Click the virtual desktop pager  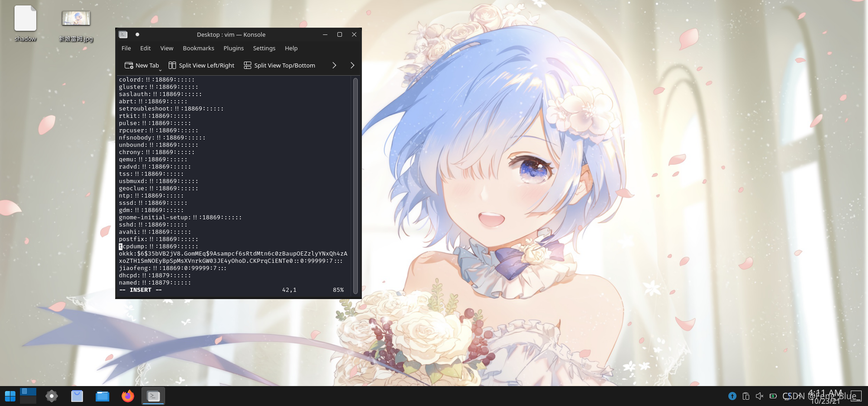coord(28,396)
